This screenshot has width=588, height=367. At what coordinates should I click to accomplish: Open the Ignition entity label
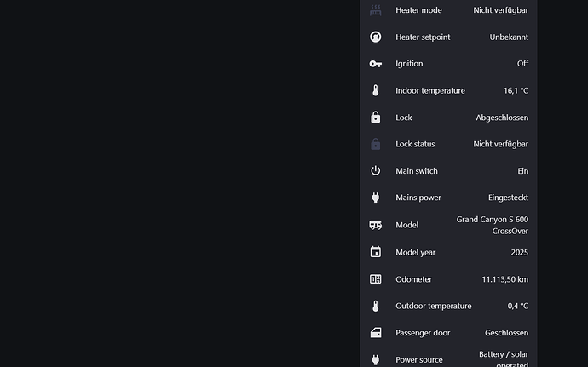click(x=409, y=64)
